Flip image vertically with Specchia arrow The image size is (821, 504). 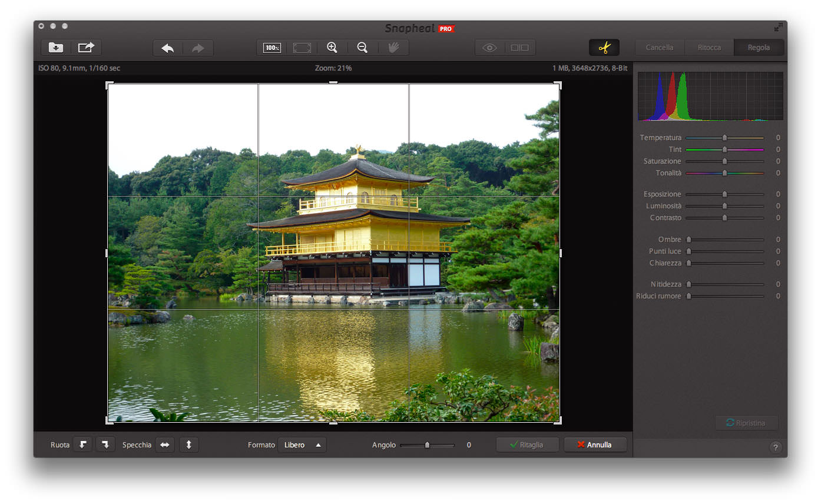tap(188, 445)
